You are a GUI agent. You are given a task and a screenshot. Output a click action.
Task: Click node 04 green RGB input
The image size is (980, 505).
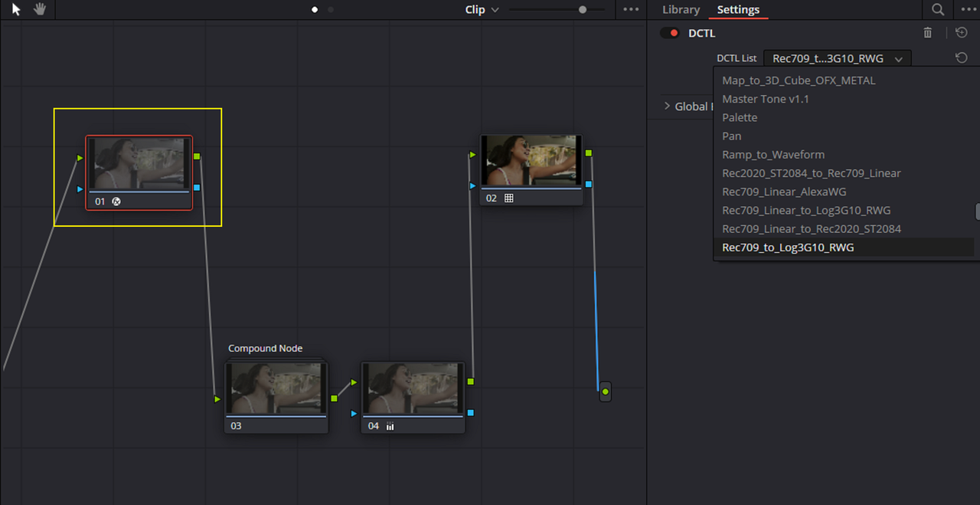[x=354, y=382]
